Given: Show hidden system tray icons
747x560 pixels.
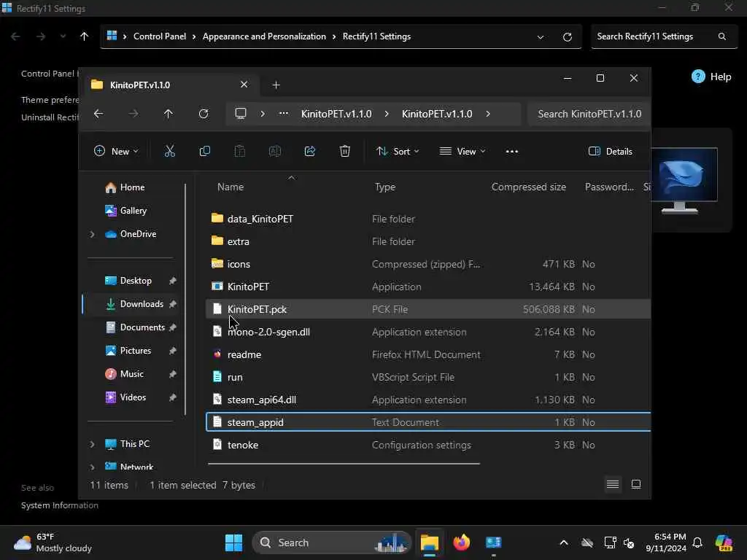Looking at the screenshot, I should (564, 542).
